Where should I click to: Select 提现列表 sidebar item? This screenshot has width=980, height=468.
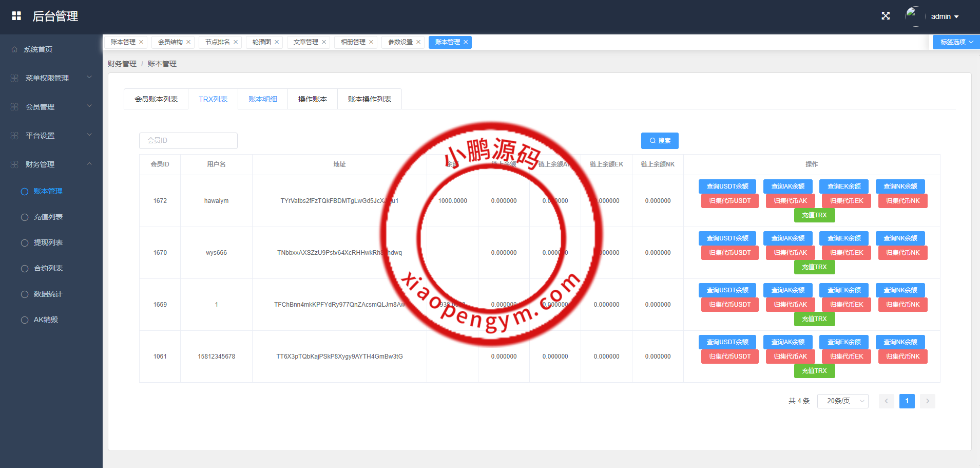pos(48,242)
